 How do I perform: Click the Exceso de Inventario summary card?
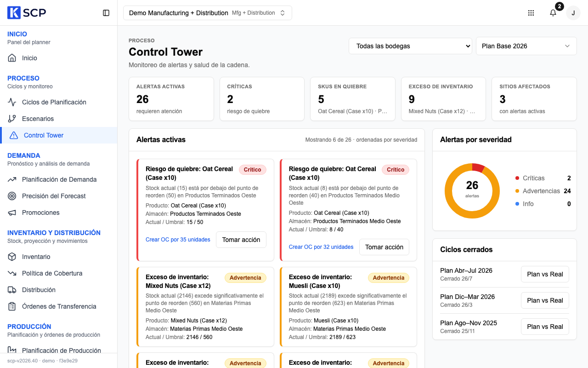tap(444, 99)
